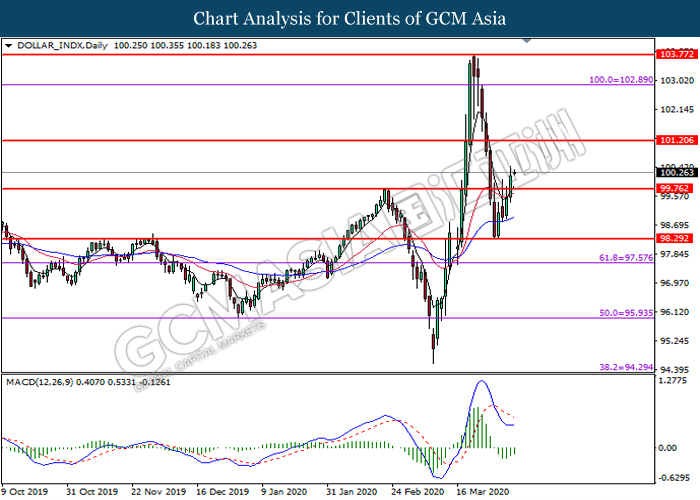Click the MACD scale value -0.6295
Image resolution: width=700 pixels, height=500 pixels.
tap(673, 478)
